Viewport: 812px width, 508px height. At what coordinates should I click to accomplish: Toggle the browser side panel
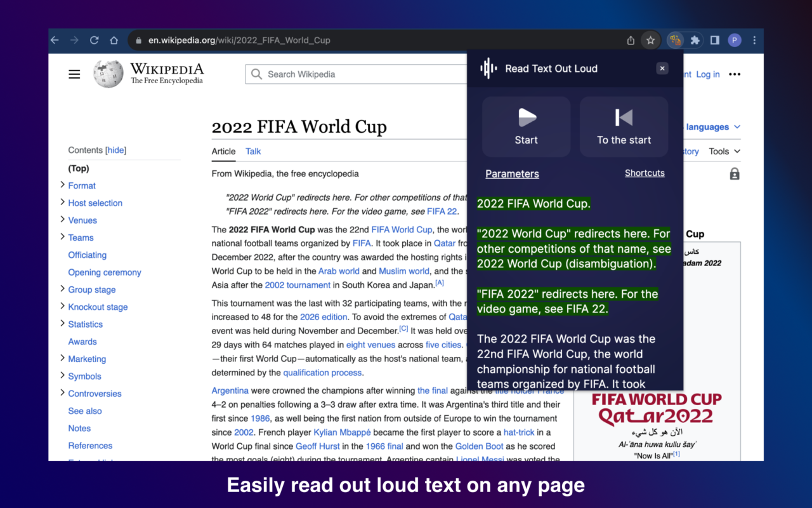(715, 40)
